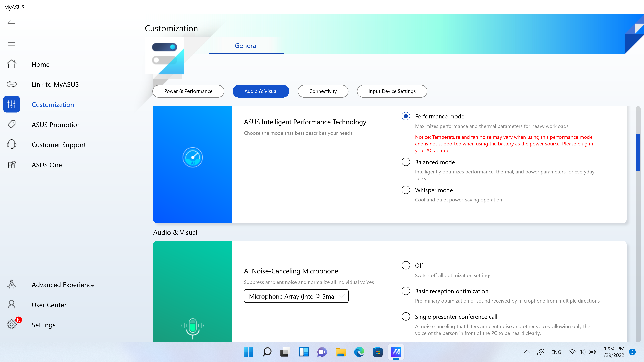Select Balanced mode radio button
The image size is (644, 362).
406,162
